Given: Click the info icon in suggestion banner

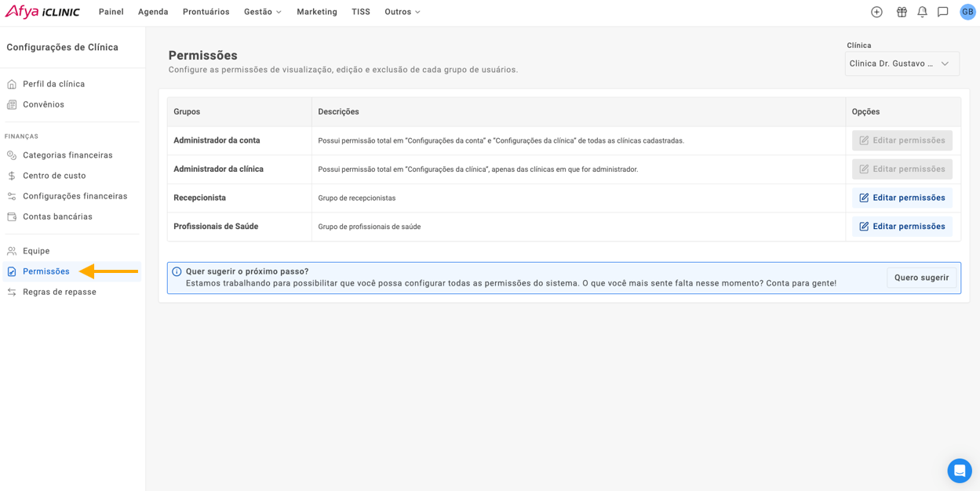Looking at the screenshot, I should coord(177,272).
